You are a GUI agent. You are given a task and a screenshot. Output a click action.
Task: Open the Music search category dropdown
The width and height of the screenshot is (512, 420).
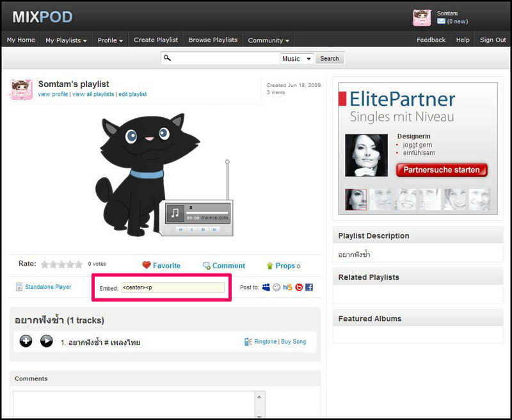point(297,59)
